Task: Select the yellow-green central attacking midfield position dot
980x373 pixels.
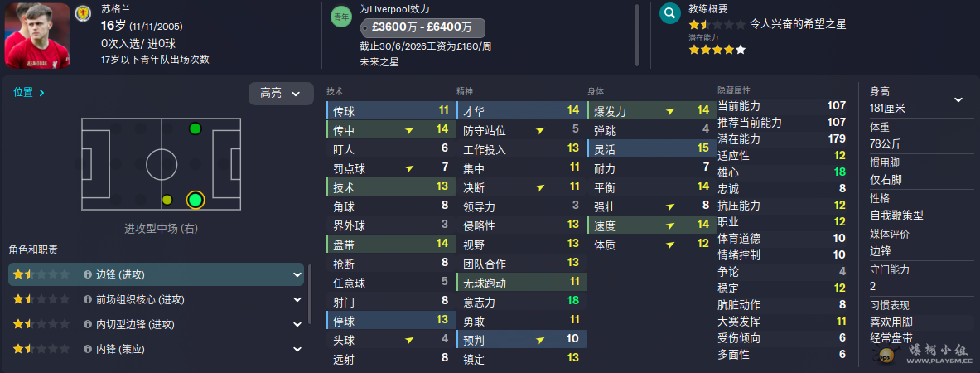Action: pyautogui.click(x=167, y=200)
